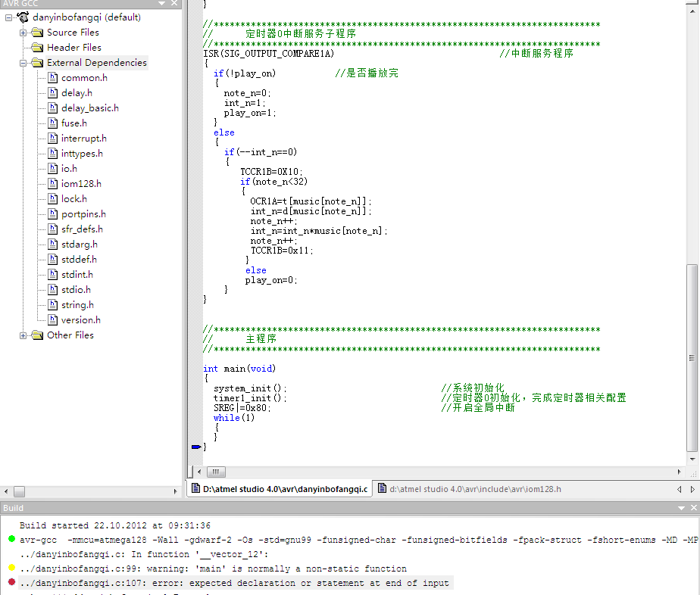Click project tree scrollbar left arrow
Image resolution: width=700 pixels, height=595 pixels.
[6, 491]
